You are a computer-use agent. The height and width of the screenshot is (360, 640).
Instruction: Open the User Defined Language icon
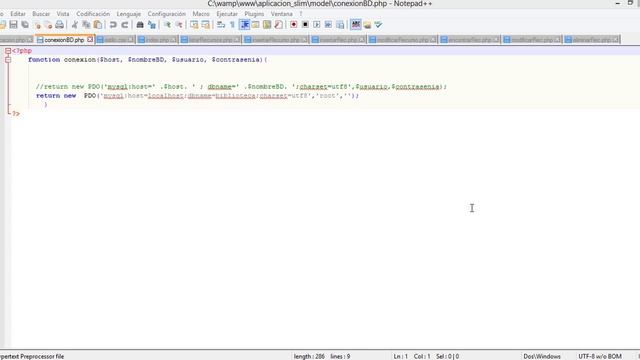pyautogui.click(x=256, y=25)
